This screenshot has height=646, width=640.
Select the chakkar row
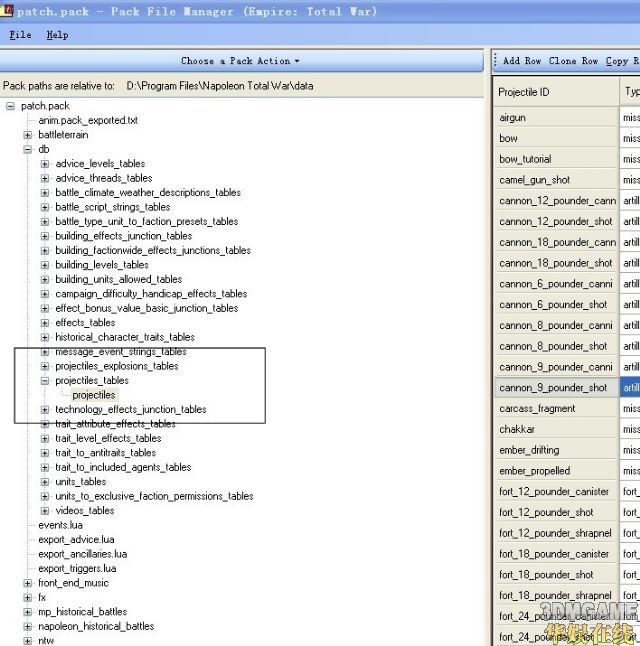pos(556,429)
